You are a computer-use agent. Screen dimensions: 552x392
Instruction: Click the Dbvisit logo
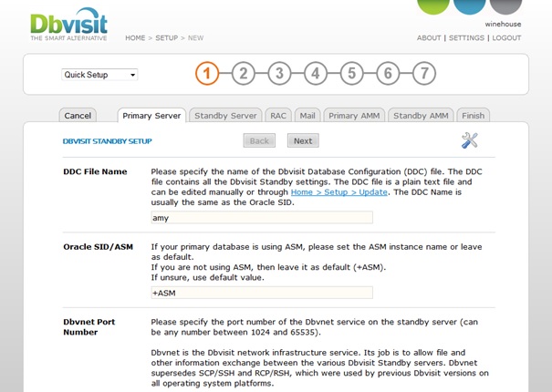[x=68, y=25]
